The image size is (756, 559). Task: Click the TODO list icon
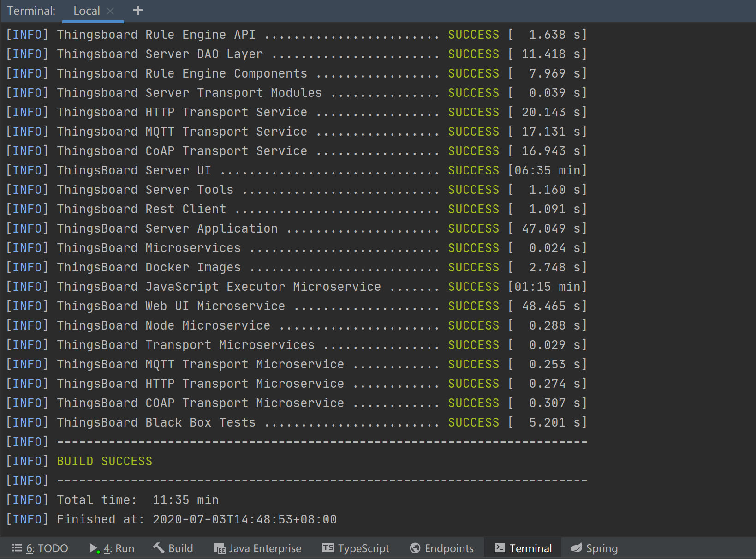17,548
